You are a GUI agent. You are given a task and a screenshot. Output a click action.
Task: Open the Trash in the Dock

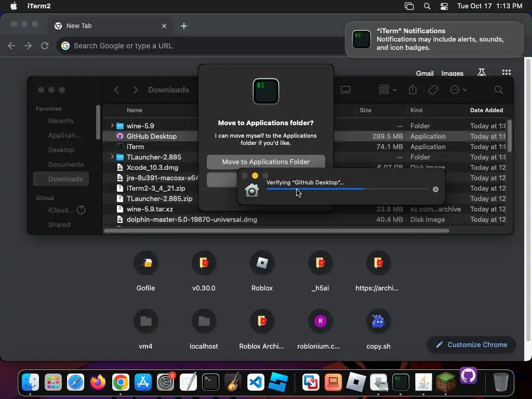[x=501, y=382]
